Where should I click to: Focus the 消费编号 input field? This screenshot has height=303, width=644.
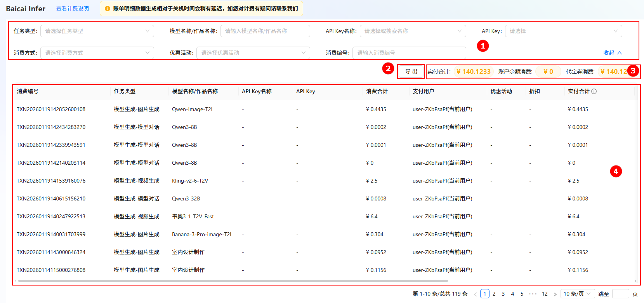click(410, 53)
